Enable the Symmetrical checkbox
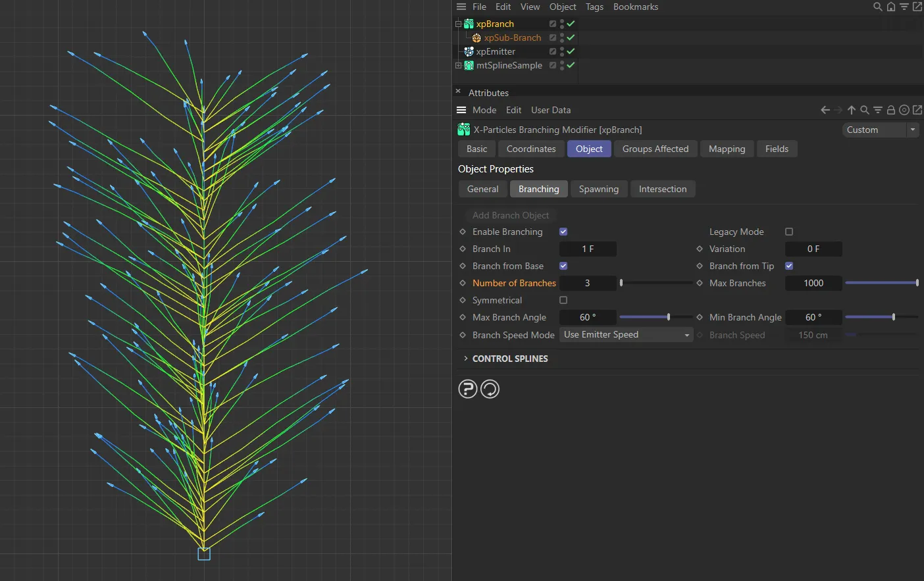This screenshot has height=581, width=924. pos(563,300)
